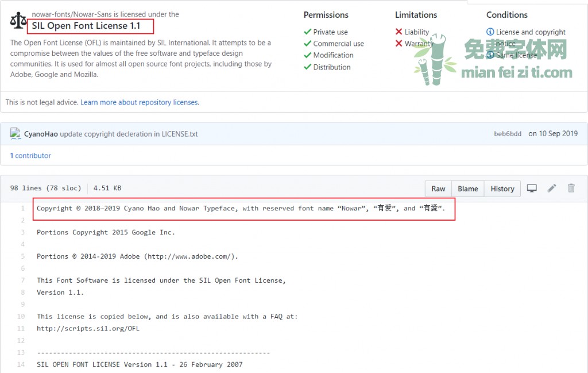
Task: Click SIL OPEN FONT LICENSE Version 1.1 line
Action: 140,364
